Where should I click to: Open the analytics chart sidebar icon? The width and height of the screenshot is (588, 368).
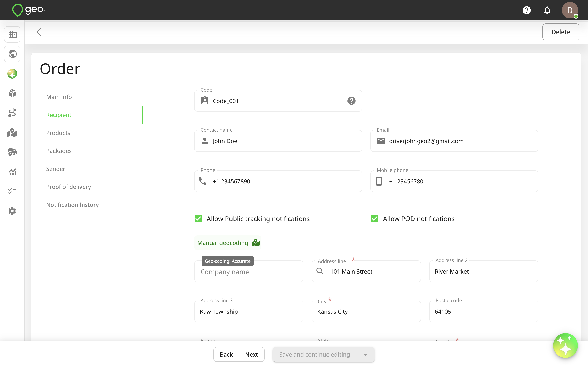12,172
